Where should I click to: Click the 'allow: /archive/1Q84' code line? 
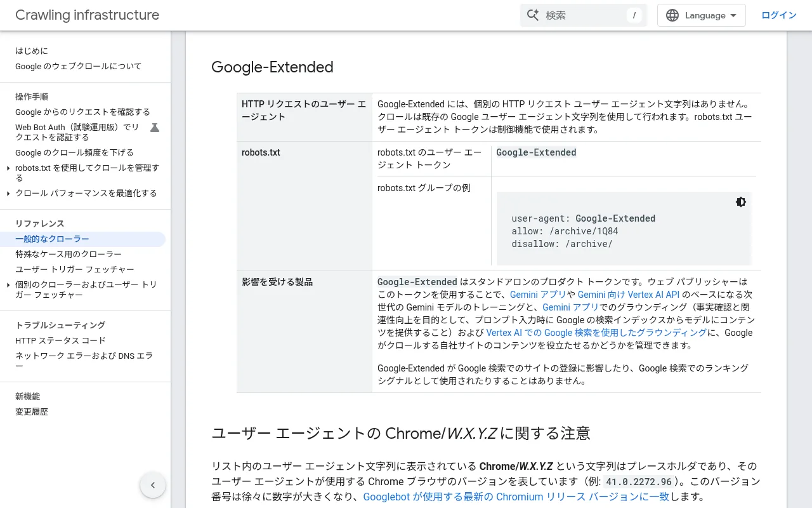565,231
